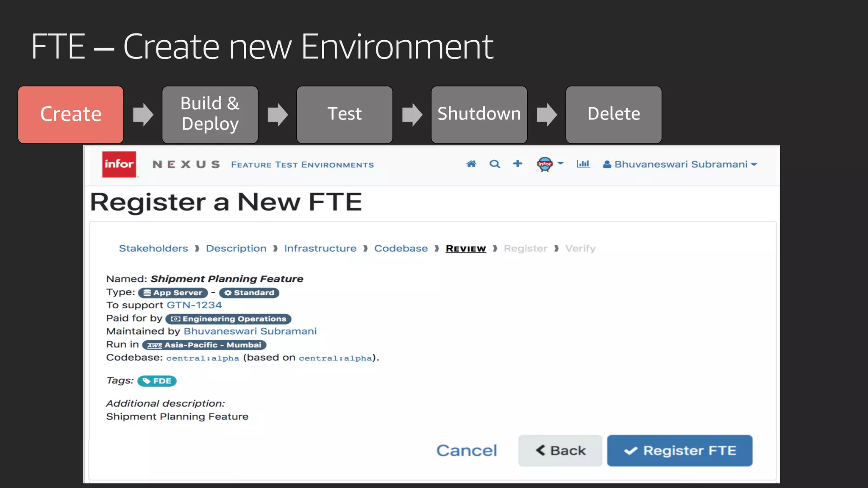Select the greyed Verify step
This screenshot has height=488, width=868.
(580, 249)
